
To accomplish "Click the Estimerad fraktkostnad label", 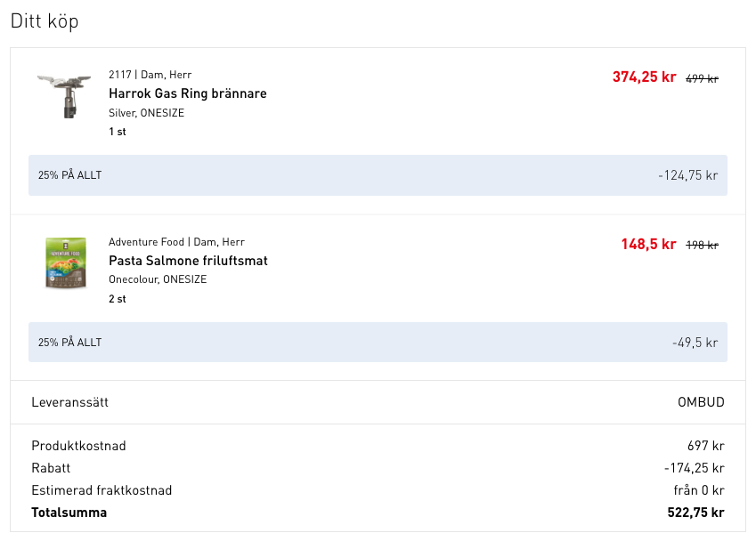I will click(x=102, y=490).
